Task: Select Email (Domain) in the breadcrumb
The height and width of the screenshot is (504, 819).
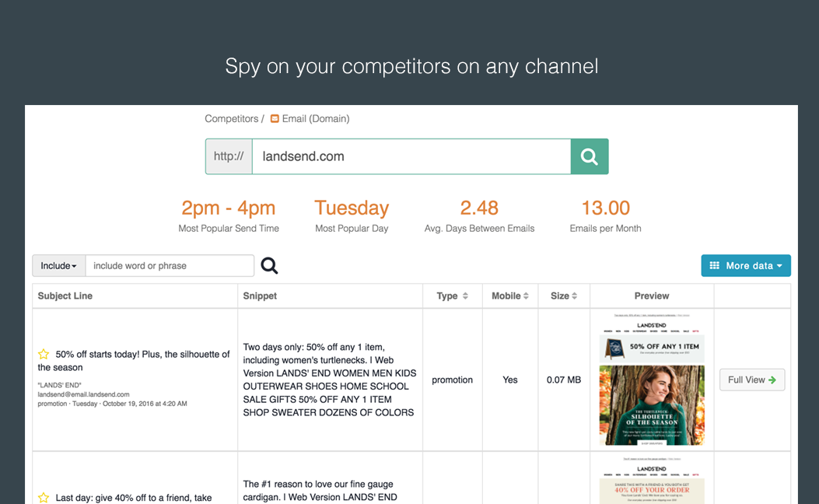Action: [x=315, y=118]
